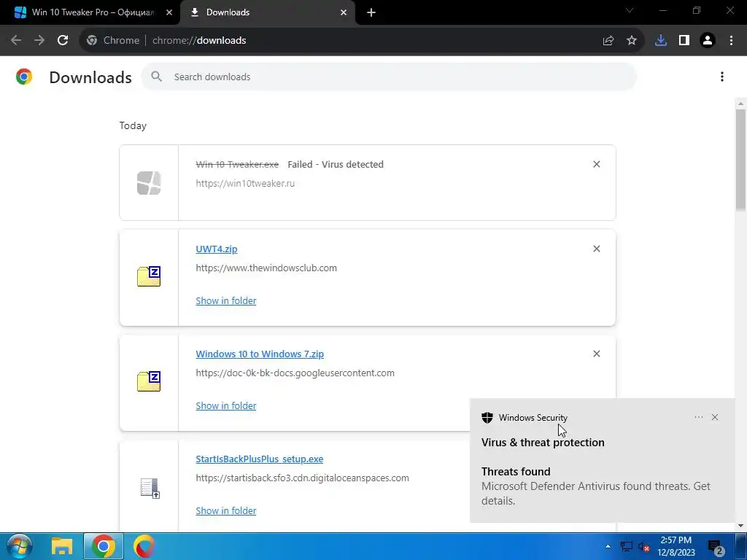This screenshot has height=560, width=747.
Task: Open the profile avatar menu
Action: pos(708,40)
